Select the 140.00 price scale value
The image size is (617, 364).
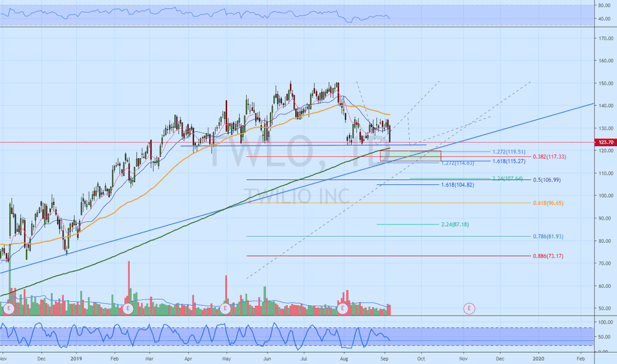606,106
